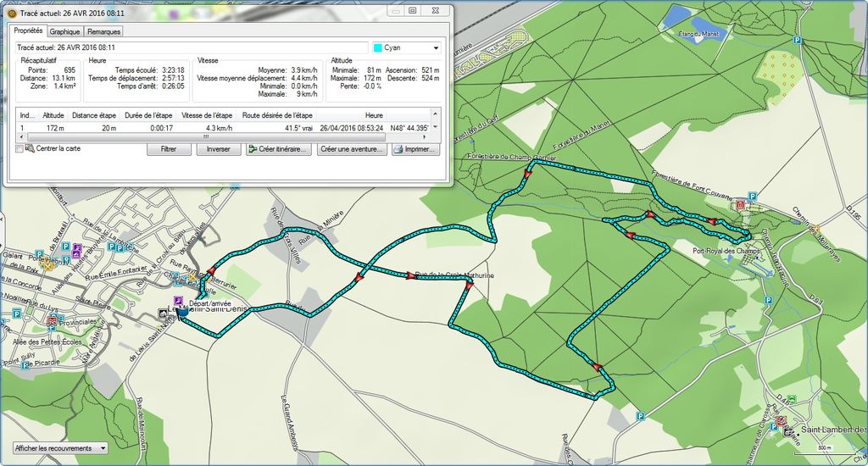This screenshot has height=466, width=868.
Task: Click the Ascension value '521 m'
Action: 430,70
